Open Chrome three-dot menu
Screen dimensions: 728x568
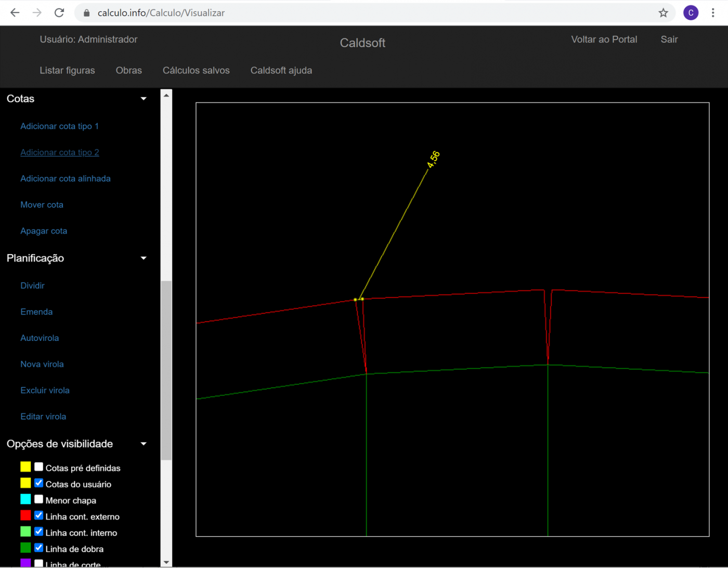[x=713, y=13]
